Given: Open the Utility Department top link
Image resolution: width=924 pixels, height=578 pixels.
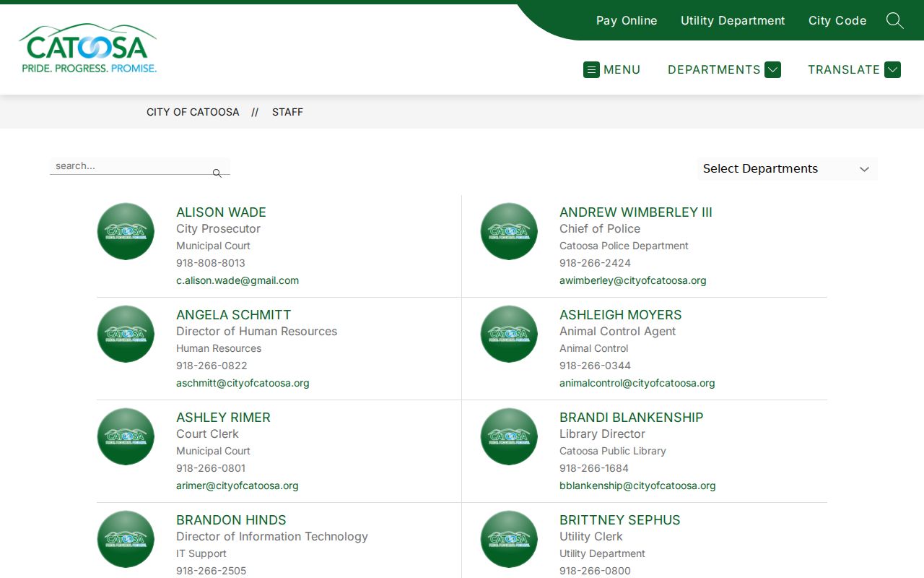Looking at the screenshot, I should pyautogui.click(x=733, y=20).
